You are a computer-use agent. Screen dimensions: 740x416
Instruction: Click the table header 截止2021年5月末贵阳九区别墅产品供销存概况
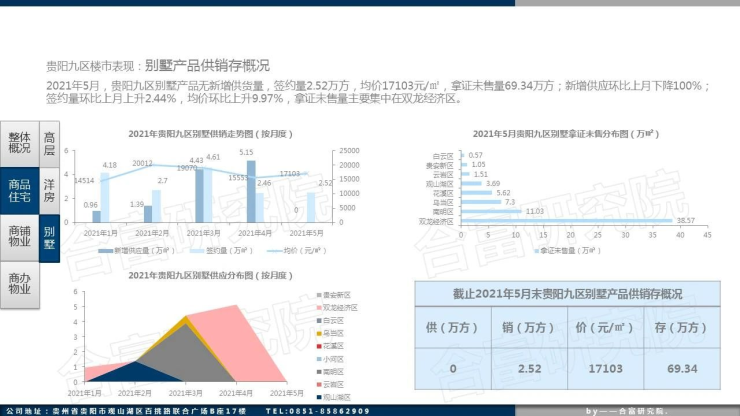567,294
